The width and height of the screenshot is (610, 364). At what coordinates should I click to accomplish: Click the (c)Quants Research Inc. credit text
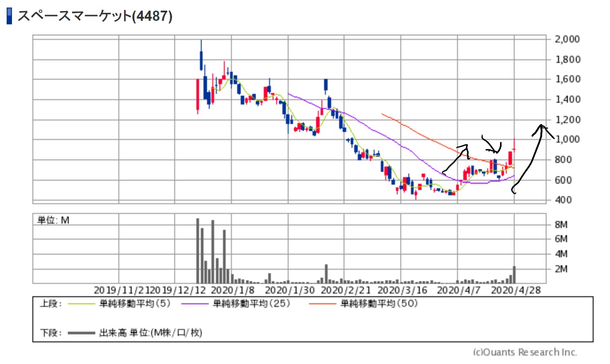tap(525, 352)
